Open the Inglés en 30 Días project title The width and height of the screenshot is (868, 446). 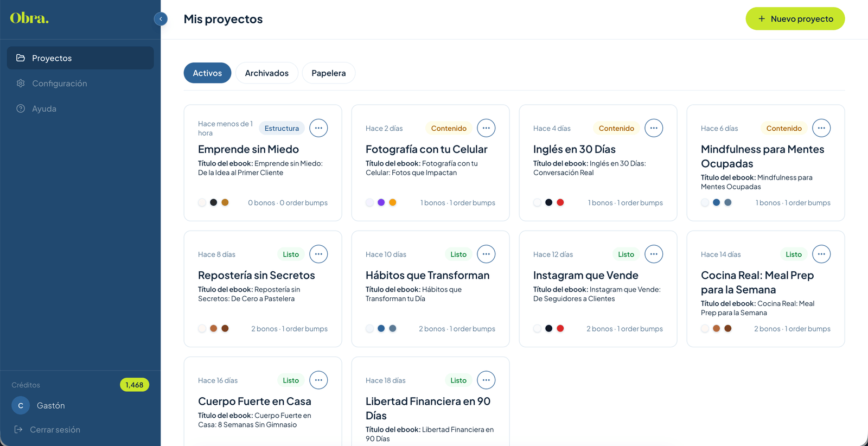tap(575, 149)
